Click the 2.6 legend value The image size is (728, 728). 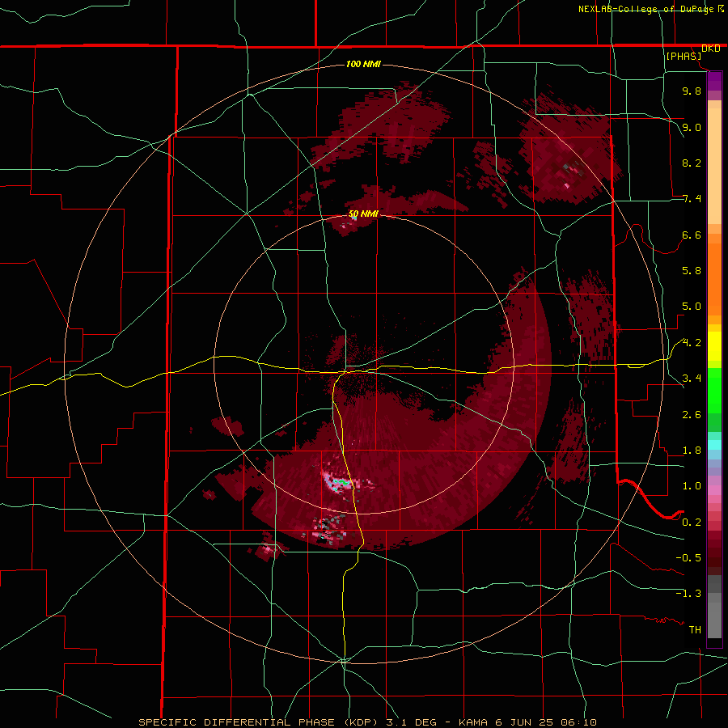(x=692, y=415)
